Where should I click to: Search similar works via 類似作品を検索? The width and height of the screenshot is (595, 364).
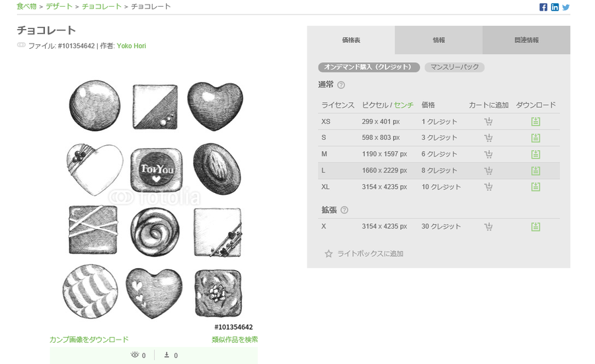235,340
